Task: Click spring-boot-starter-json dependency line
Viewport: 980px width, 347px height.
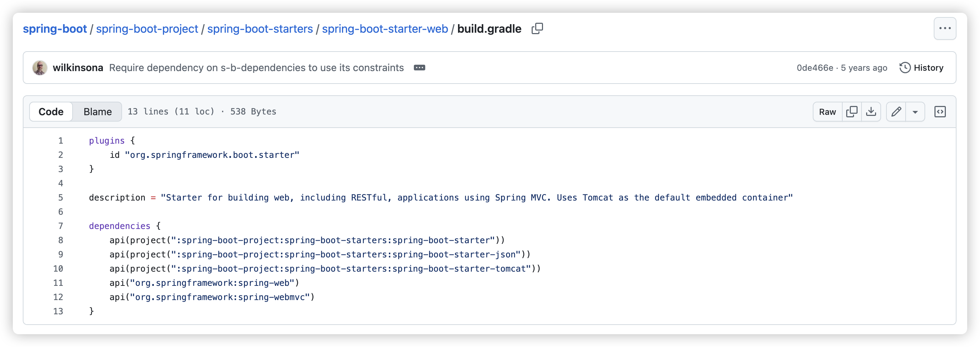Action: [320, 255]
